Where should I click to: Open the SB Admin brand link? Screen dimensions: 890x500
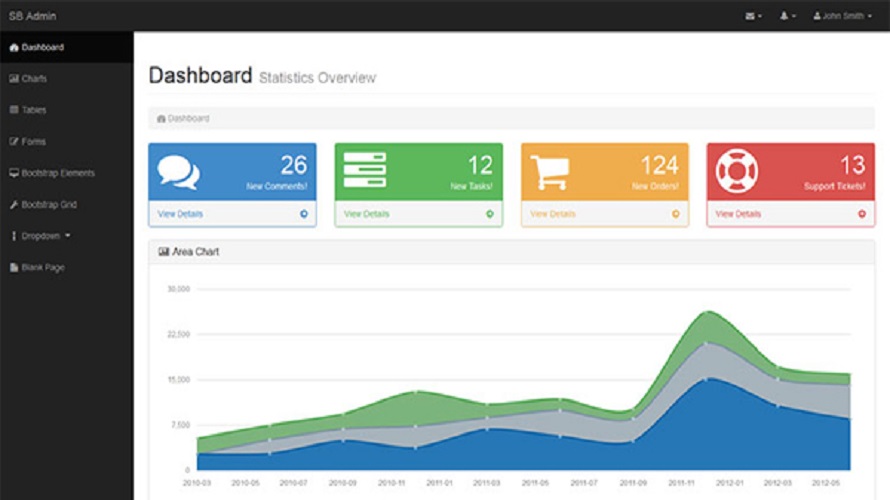(x=32, y=16)
